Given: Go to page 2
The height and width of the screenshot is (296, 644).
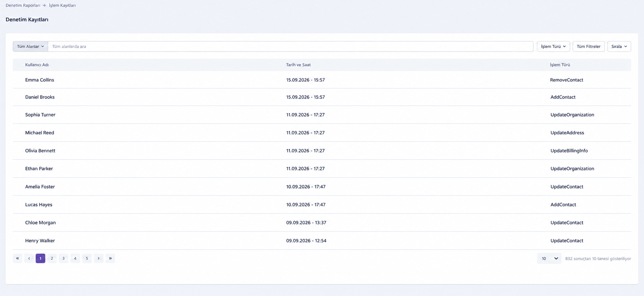Looking at the screenshot, I should (x=52, y=258).
